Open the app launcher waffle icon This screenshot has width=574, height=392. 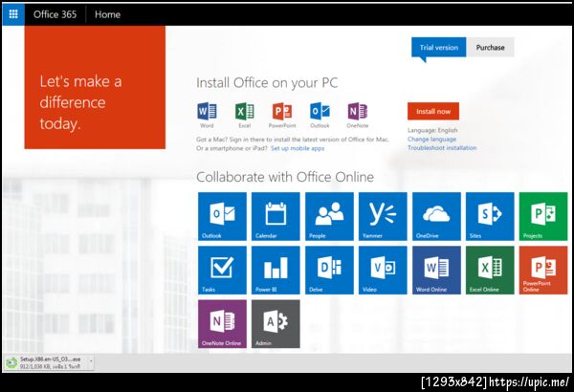13,14
